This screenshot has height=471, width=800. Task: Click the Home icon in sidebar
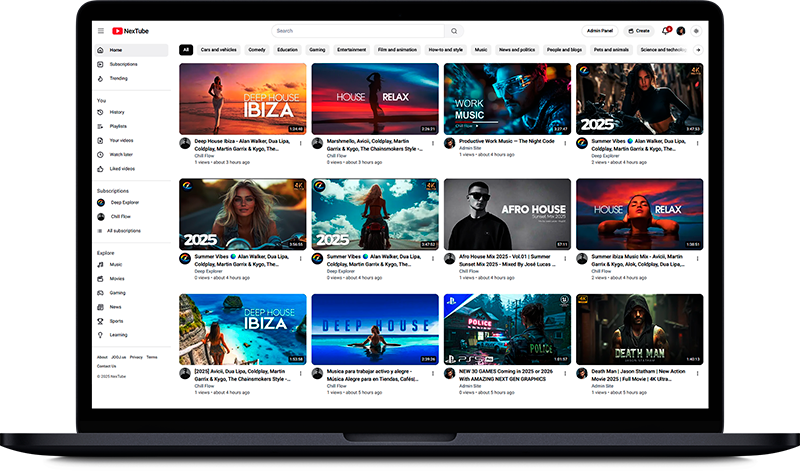coord(101,50)
